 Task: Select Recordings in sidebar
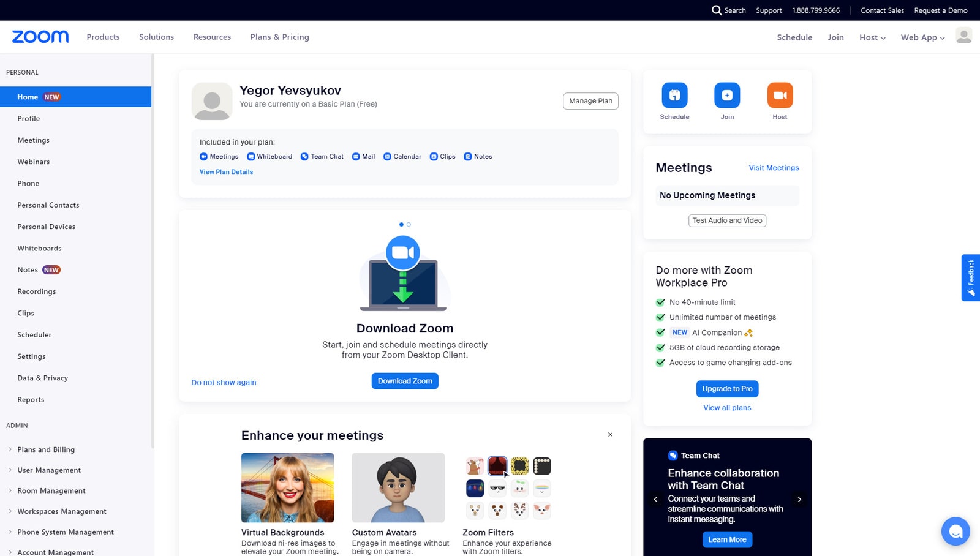point(76,291)
